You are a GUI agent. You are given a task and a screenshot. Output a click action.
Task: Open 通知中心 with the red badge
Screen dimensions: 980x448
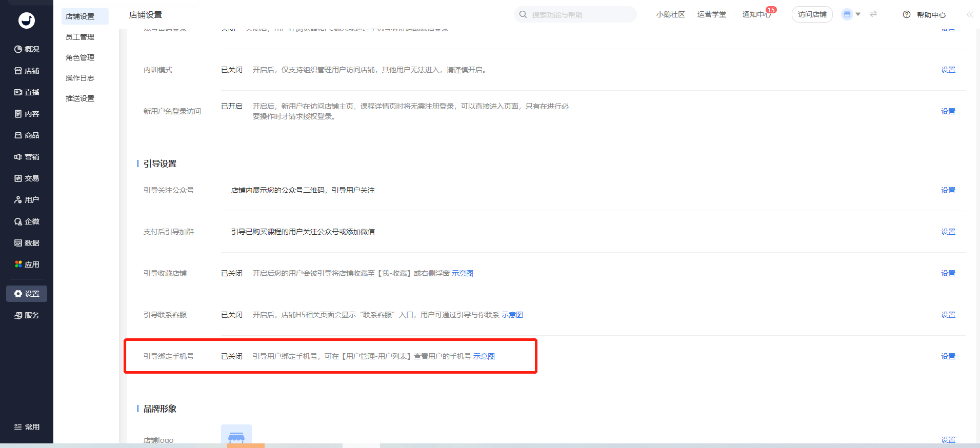[x=757, y=14]
